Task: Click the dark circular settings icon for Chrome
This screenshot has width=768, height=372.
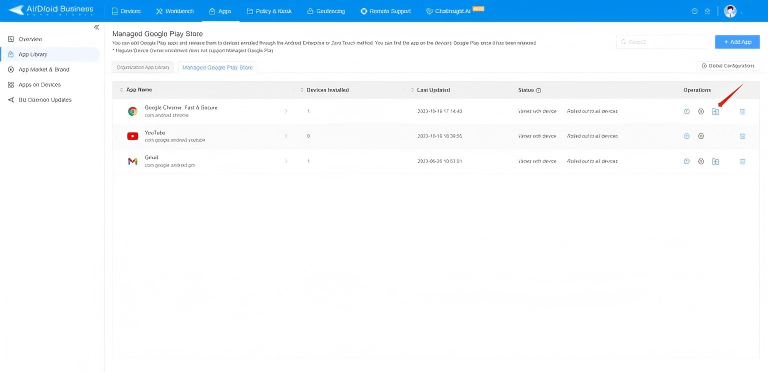Action: click(701, 112)
